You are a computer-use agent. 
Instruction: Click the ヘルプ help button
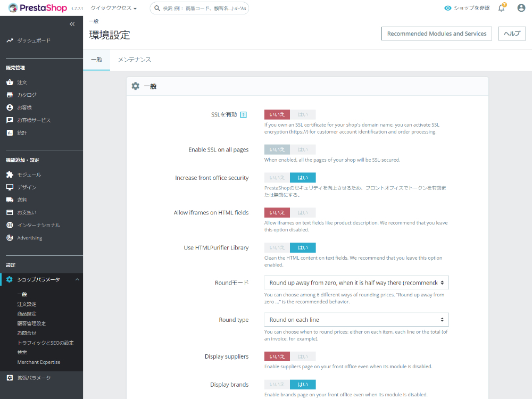512,34
